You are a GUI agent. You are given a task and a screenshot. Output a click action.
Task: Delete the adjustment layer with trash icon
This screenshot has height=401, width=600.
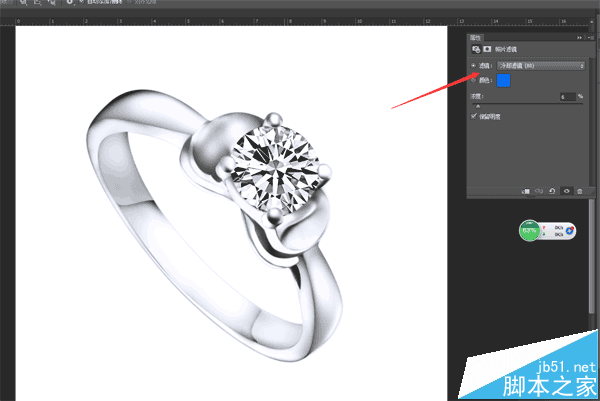click(x=580, y=191)
